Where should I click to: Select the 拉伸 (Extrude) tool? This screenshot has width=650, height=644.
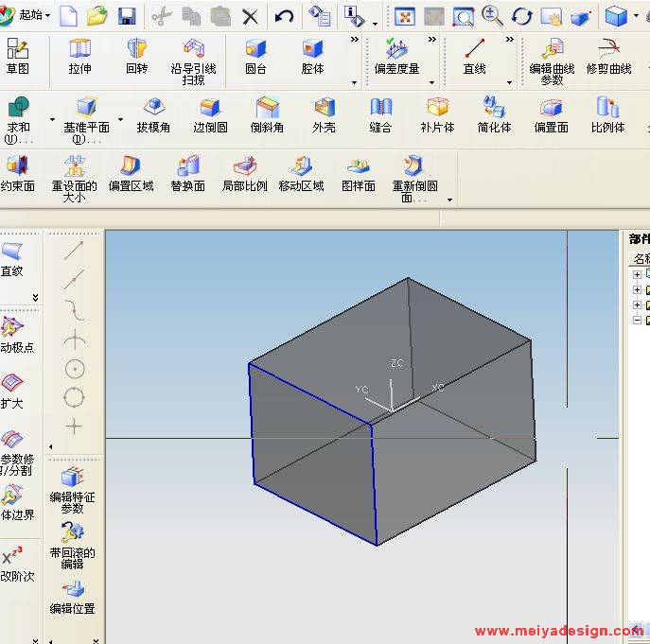pyautogui.click(x=79, y=56)
